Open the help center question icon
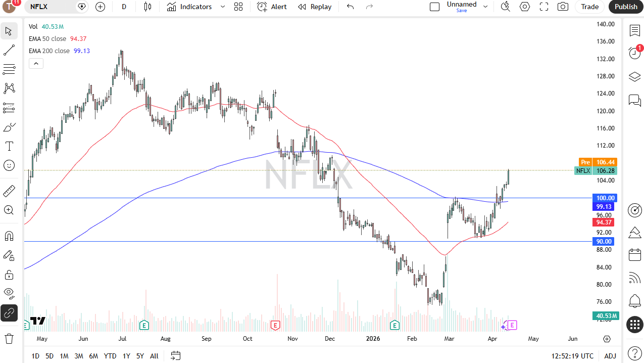644x363 pixels. pos(635,353)
